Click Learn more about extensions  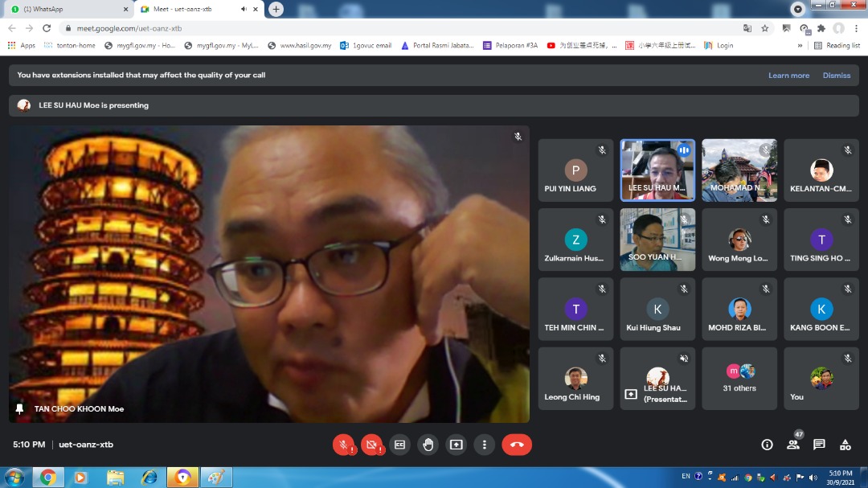tap(788, 76)
